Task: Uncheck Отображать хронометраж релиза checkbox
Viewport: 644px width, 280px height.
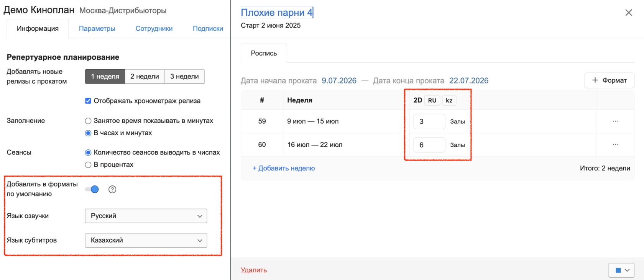Action: pyautogui.click(x=88, y=101)
